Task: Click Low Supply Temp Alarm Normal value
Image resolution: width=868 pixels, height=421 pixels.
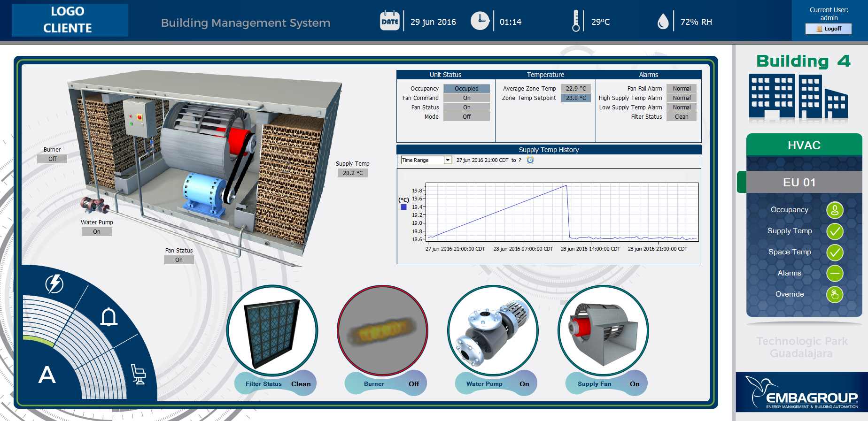Action: [682, 107]
